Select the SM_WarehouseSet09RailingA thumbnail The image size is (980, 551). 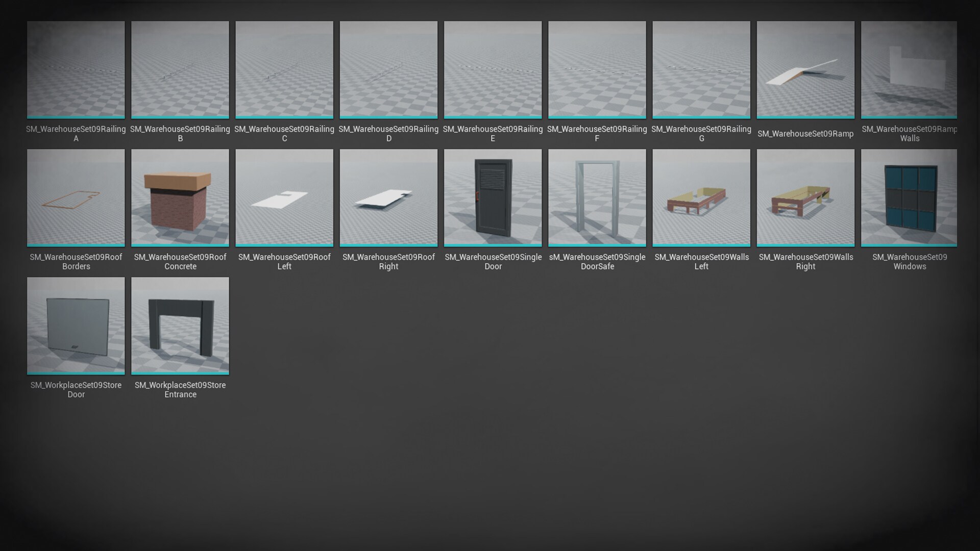click(76, 70)
